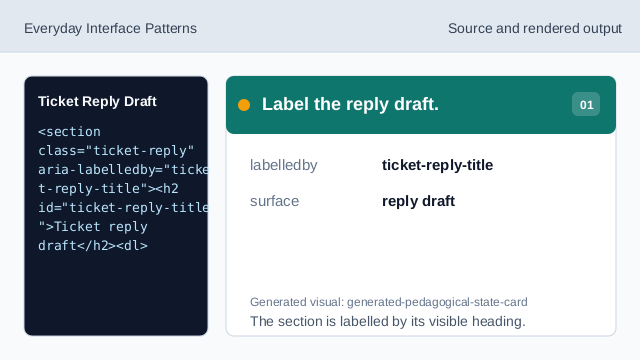Click 'Everyday Interface Patterns' header text
The width and height of the screenshot is (640, 360).
pos(110,29)
